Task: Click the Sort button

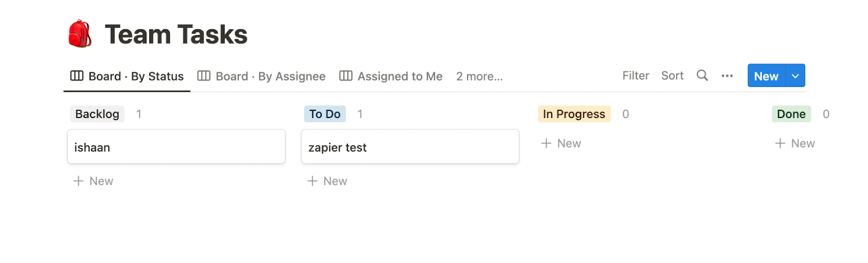Action: [x=672, y=76]
